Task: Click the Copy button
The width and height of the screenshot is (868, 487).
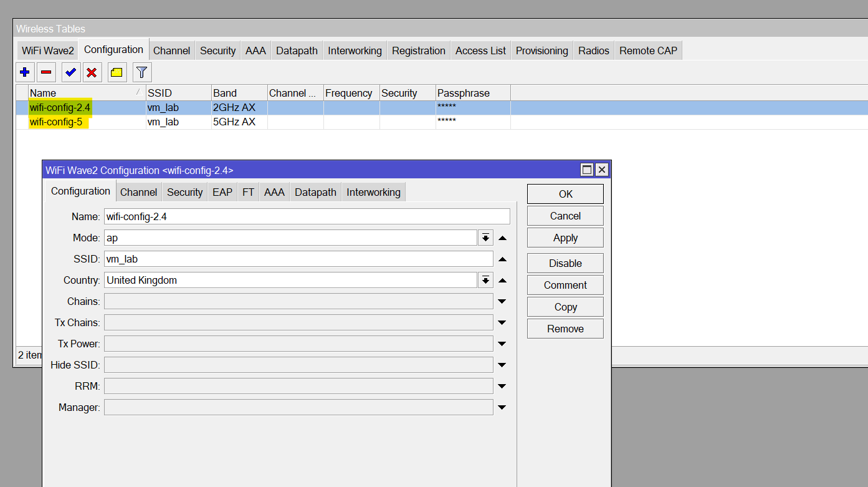Action: (x=565, y=307)
